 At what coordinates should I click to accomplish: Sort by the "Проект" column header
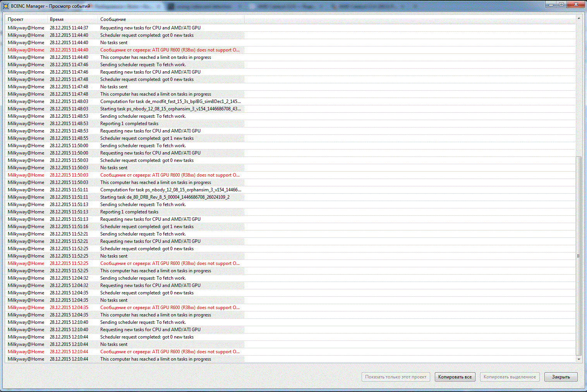tap(26, 19)
